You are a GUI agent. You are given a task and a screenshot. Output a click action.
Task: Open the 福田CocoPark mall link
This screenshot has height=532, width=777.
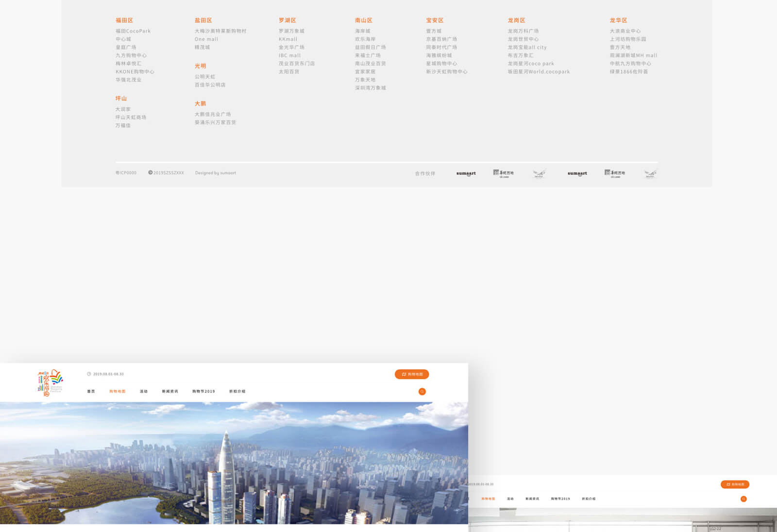133,31
